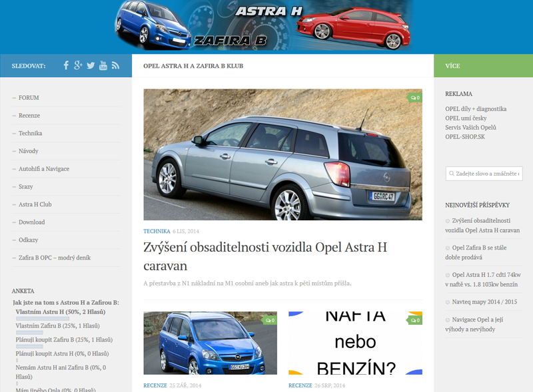This screenshot has width=533, height=392.
Task: Click the NEJNOVĚJŠÍ PŘÍSPĚVKY heading
Action: click(477, 205)
